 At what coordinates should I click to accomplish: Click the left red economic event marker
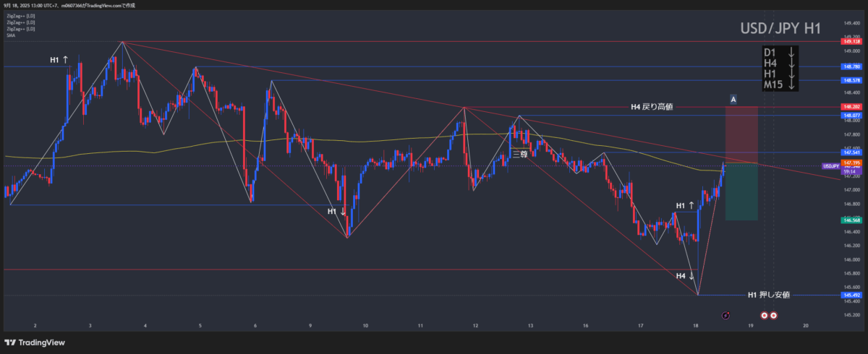pos(764,316)
